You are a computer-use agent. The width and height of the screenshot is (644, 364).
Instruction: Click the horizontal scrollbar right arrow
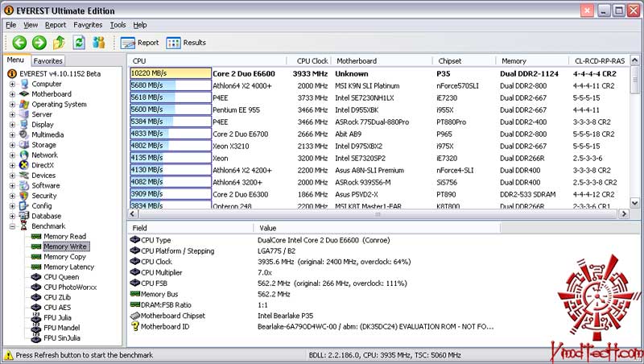click(x=625, y=213)
